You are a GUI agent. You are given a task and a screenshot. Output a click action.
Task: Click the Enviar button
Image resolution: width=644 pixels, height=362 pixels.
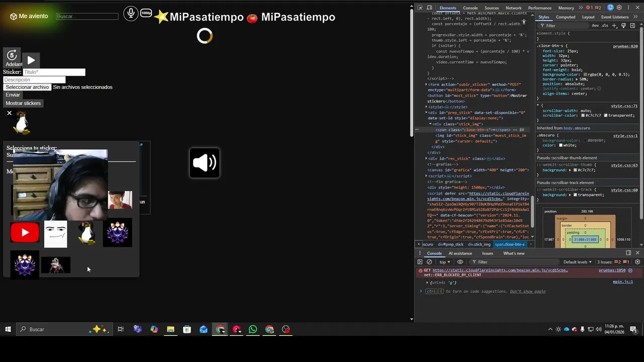pyautogui.click(x=13, y=95)
